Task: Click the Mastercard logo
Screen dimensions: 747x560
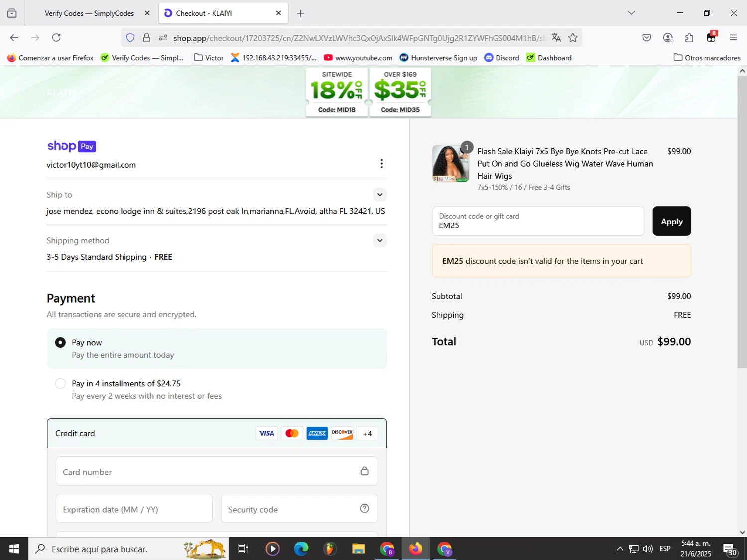Action: [292, 433]
